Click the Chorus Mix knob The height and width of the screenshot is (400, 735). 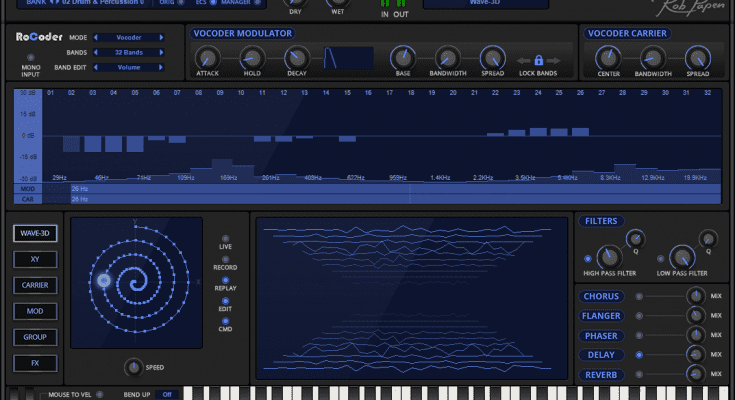[696, 296]
